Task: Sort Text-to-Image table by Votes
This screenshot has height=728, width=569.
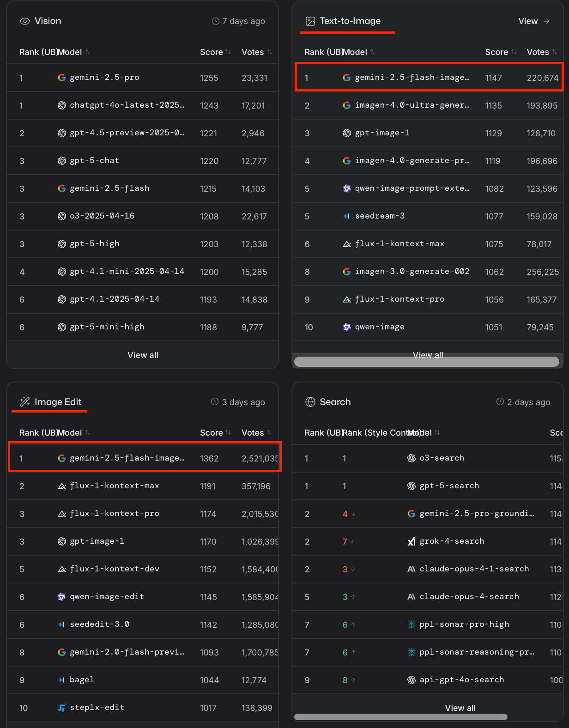Action: tap(542, 52)
